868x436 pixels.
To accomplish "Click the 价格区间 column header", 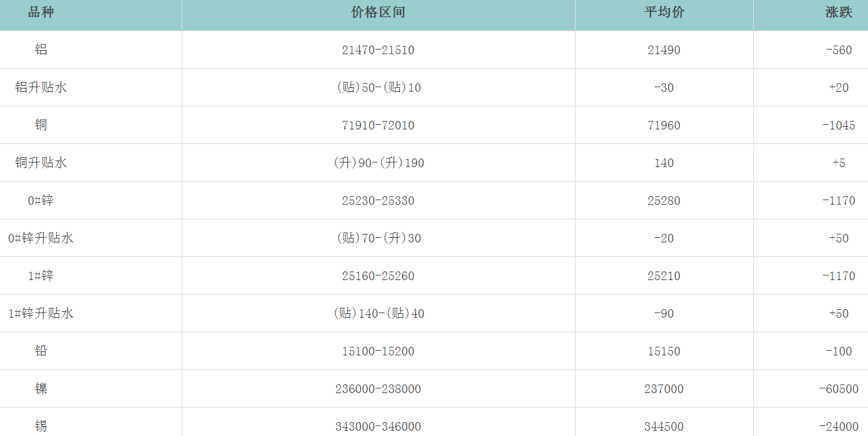I will coord(378,13).
